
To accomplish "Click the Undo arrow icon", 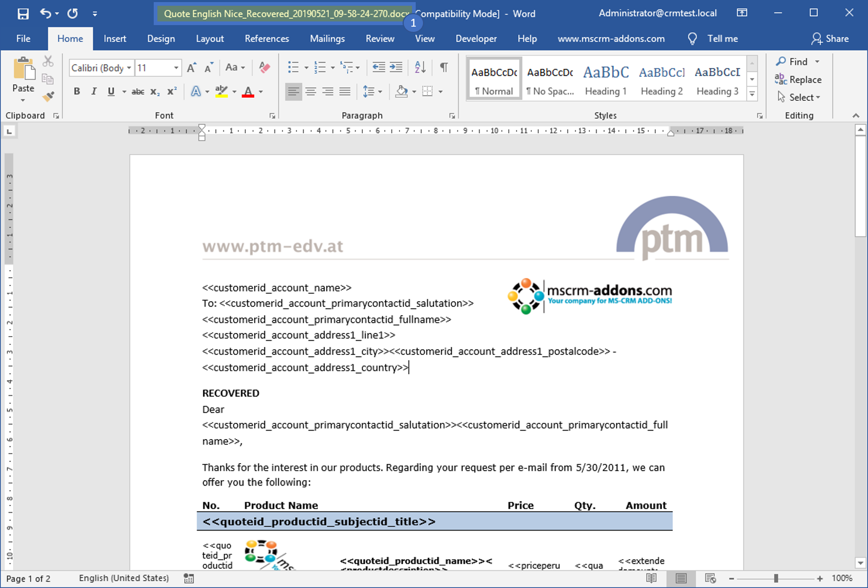I will (45, 14).
